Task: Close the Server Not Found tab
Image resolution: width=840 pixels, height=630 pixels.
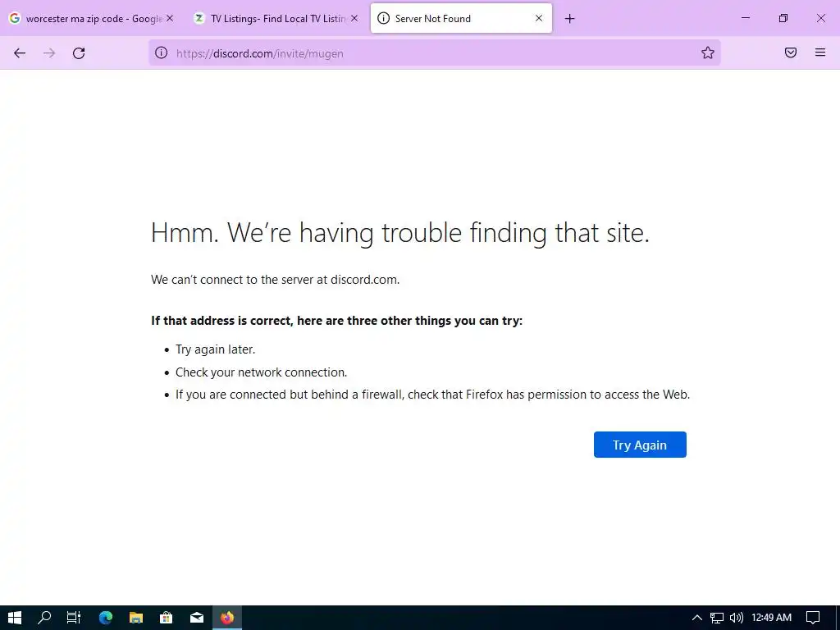Action: (539, 18)
